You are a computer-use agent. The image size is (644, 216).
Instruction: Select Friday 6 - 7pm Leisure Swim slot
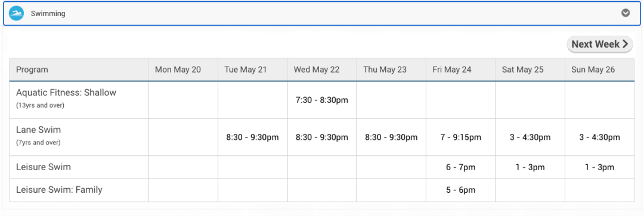point(461,167)
